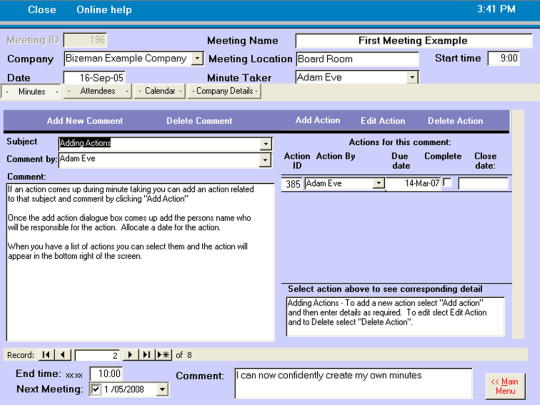This screenshot has width=540, height=405.
Task: Open Online help from top bar
Action: click(x=104, y=10)
